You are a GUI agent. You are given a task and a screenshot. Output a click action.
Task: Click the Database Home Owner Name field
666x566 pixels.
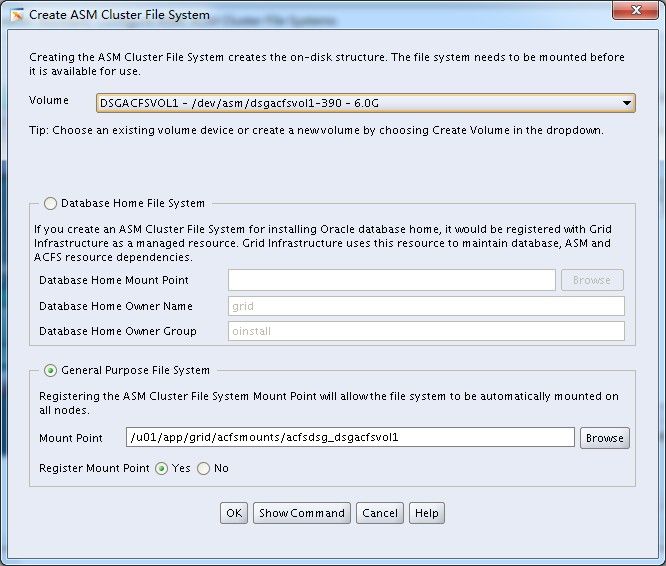tap(426, 306)
